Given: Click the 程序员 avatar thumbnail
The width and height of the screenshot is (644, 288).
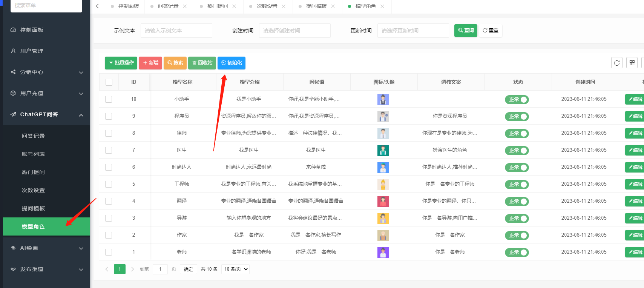Looking at the screenshot, I should pyautogui.click(x=383, y=116).
